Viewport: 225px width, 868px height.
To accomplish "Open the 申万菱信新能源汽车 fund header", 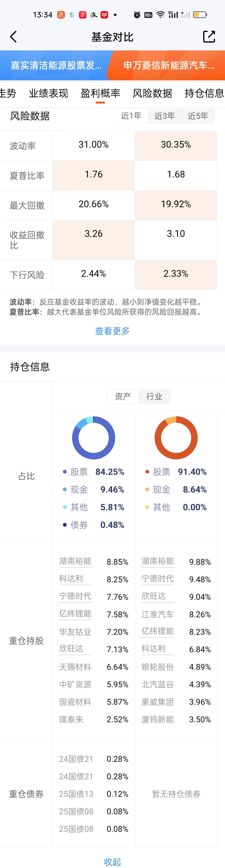I will 169,65.
